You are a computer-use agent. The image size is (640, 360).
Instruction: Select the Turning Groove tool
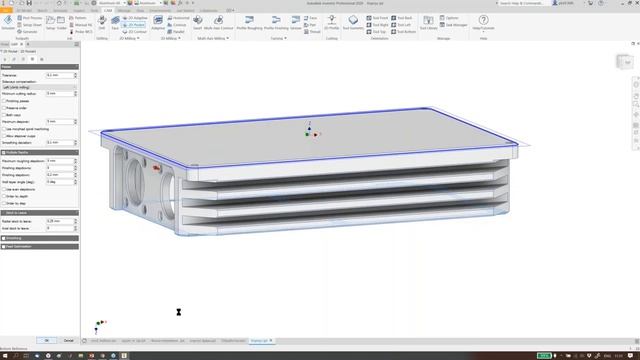[296, 22]
